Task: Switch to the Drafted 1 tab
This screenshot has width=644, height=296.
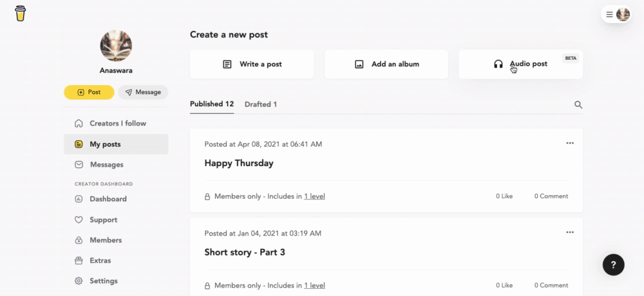Action: pos(261,104)
